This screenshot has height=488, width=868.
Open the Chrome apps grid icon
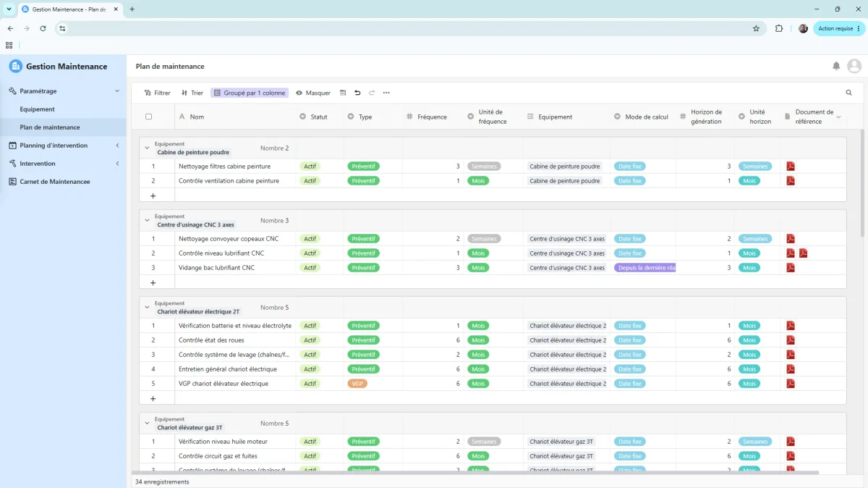9,45
